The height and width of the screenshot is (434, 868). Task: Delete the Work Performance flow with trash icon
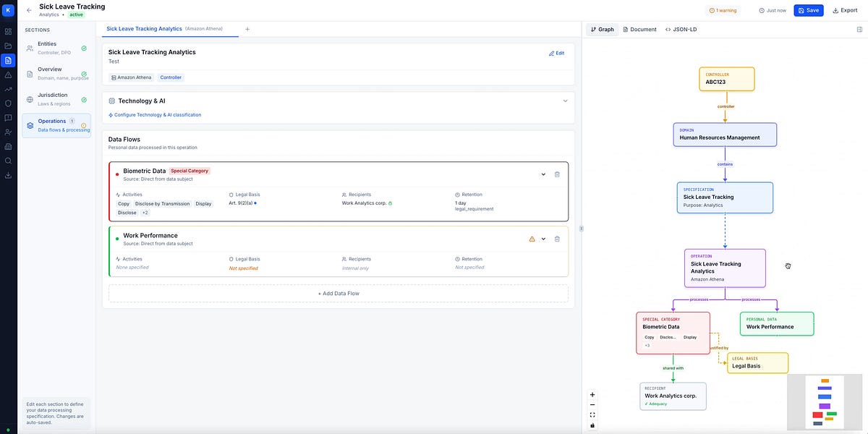pos(557,239)
